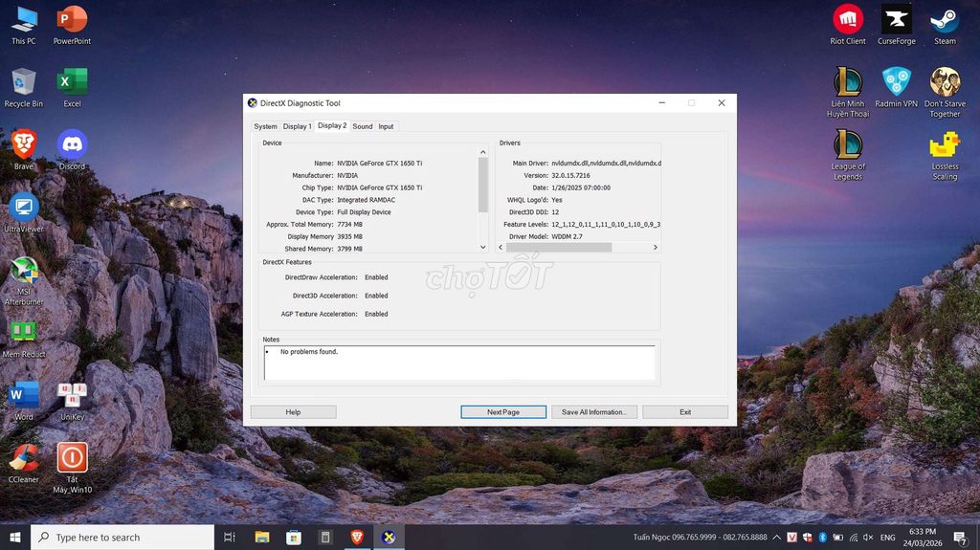Screen dimensions: 980x550
Task: Select the Lossless Scaling duck icon
Action: pyautogui.click(x=945, y=155)
